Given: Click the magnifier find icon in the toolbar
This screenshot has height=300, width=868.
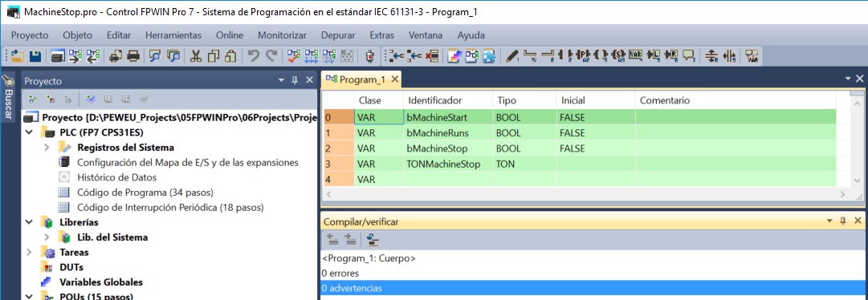Looking at the screenshot, I should [155, 55].
